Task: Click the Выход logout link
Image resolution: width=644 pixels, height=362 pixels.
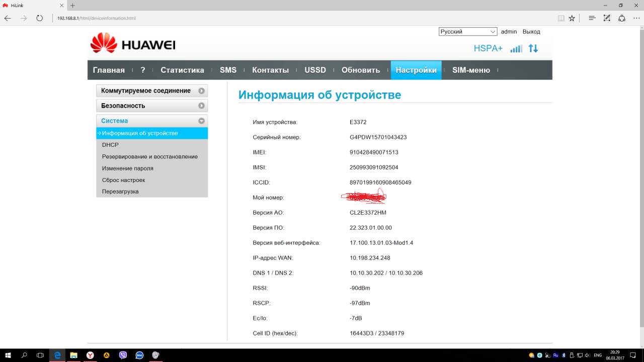Action: tap(531, 32)
